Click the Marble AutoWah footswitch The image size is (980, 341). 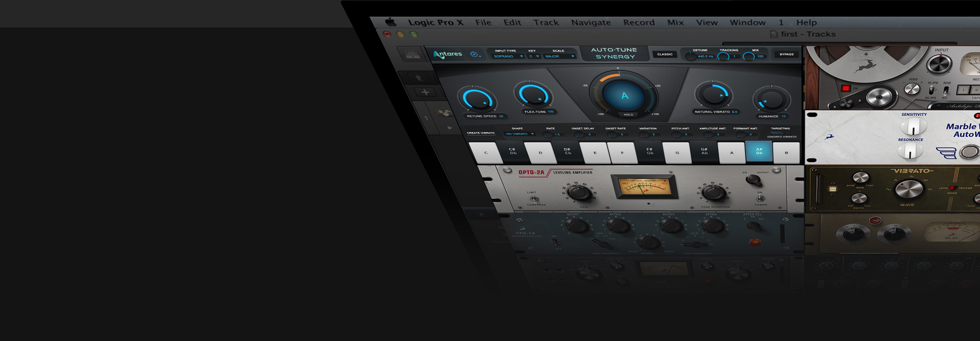coord(969,152)
